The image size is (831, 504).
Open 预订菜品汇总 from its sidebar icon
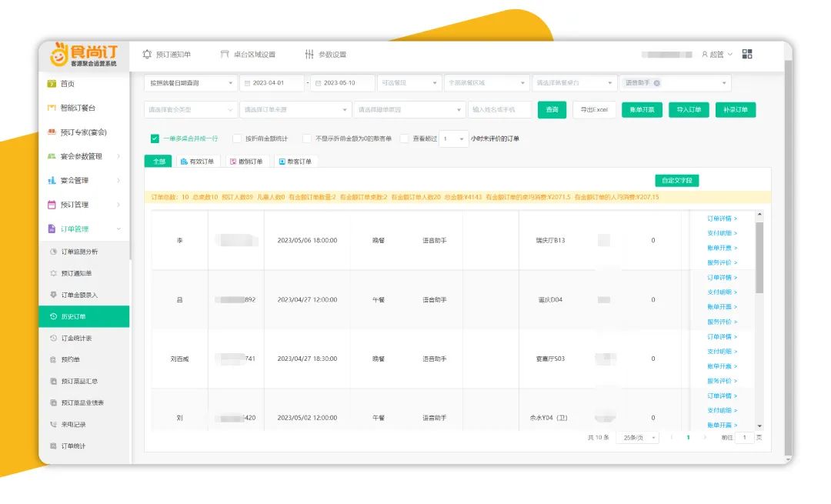click(53, 381)
